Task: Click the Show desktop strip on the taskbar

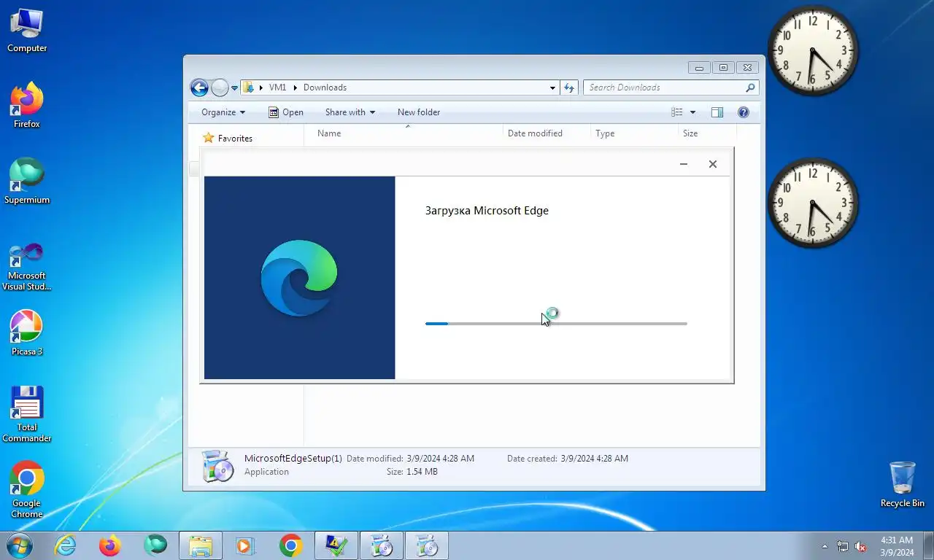Action: [929, 545]
